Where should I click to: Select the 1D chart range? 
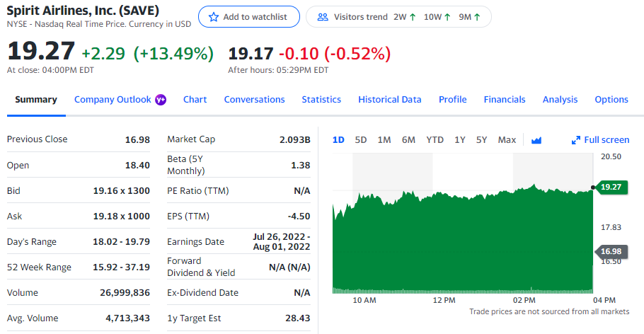(338, 140)
